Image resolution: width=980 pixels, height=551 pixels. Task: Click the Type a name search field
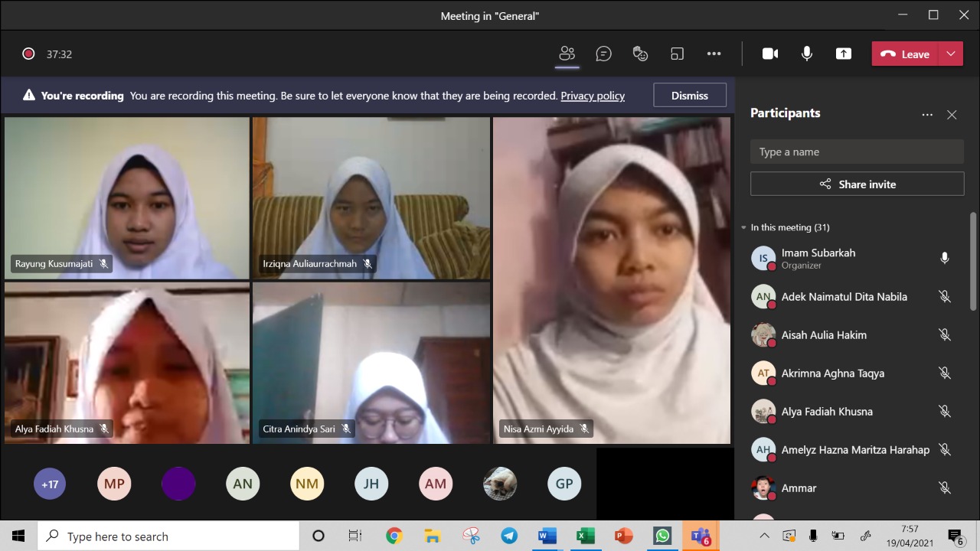coord(857,152)
